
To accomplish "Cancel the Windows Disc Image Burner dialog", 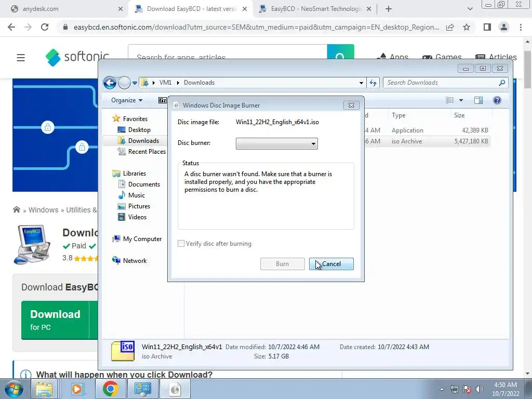I will (x=331, y=264).
